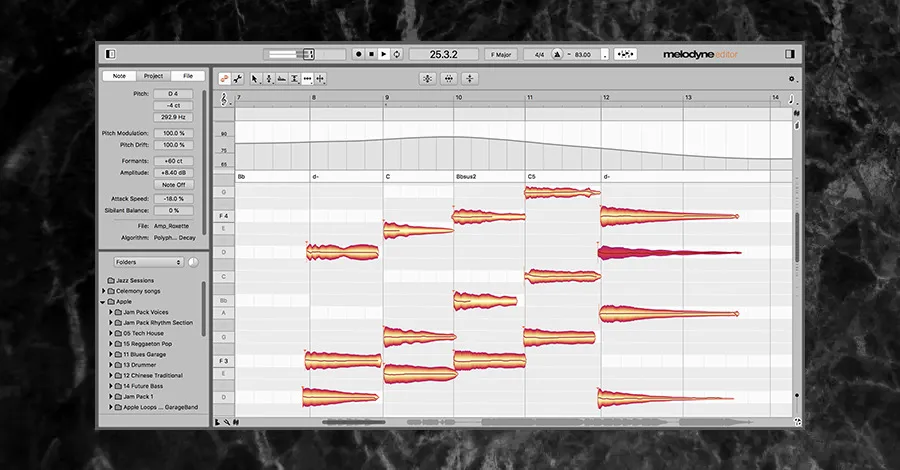
Task: Switch to the File tab
Action: coord(188,76)
